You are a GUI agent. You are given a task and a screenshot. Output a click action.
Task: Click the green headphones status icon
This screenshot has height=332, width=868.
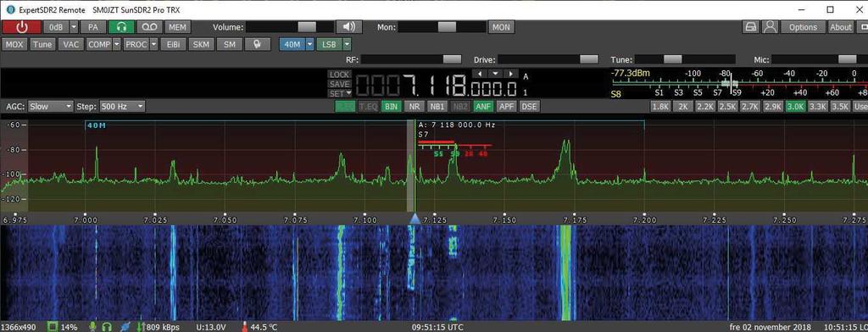[107, 327]
